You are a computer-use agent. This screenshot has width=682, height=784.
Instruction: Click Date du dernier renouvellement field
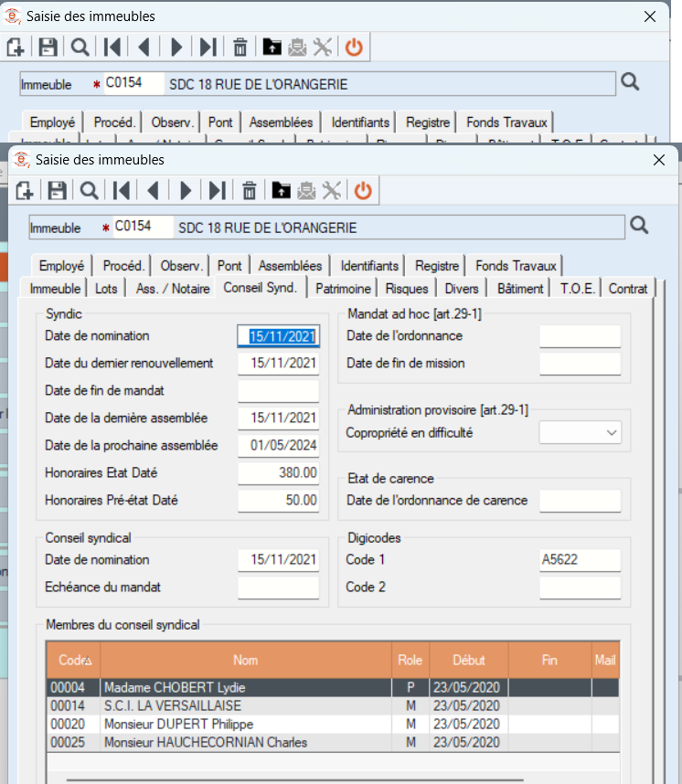(x=278, y=363)
